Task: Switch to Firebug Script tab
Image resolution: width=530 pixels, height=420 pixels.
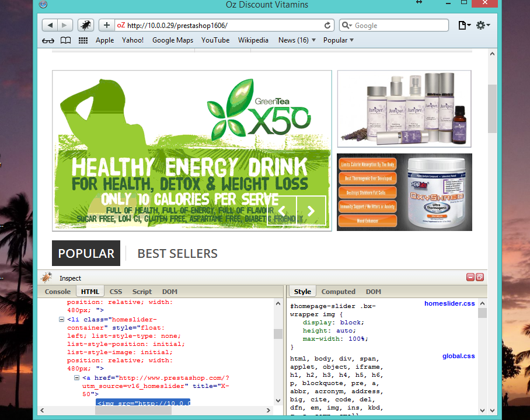Action: click(x=142, y=292)
